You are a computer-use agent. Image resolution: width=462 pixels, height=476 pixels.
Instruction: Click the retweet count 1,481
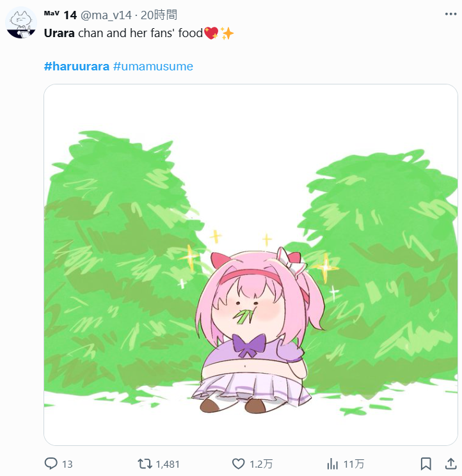[168, 464]
